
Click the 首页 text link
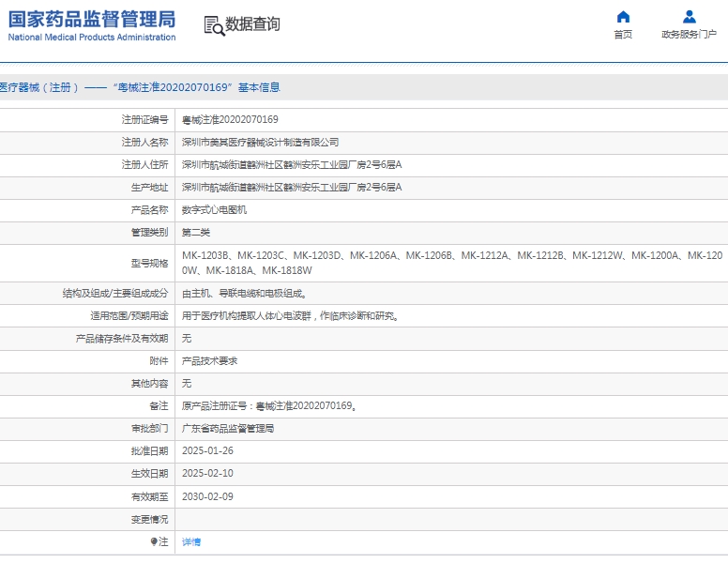[x=623, y=35]
